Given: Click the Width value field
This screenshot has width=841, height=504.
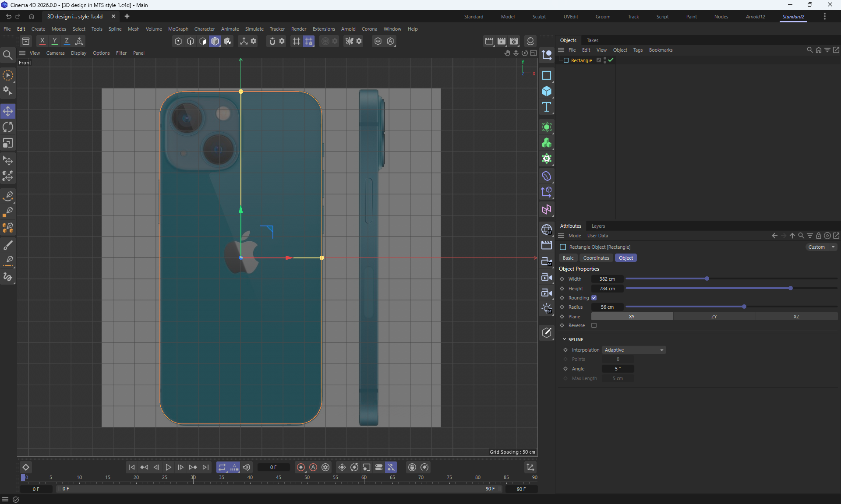Looking at the screenshot, I should tap(607, 279).
